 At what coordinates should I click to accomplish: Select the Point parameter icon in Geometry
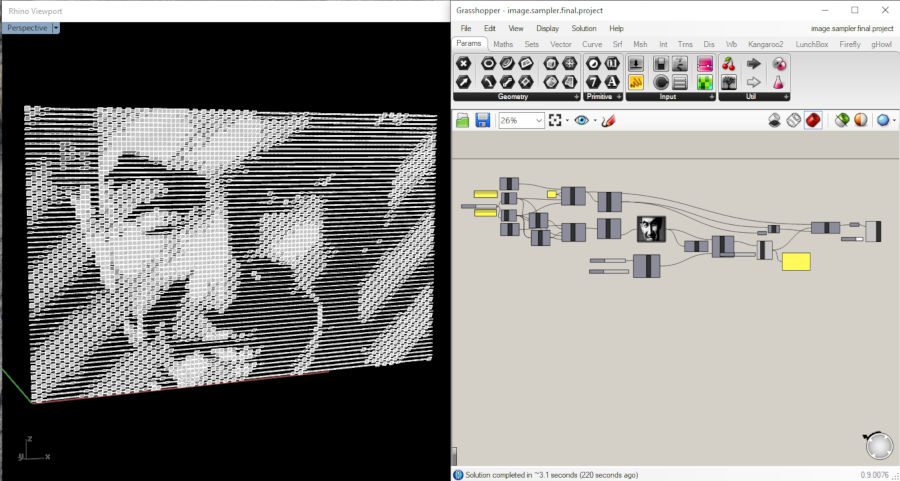click(x=464, y=64)
